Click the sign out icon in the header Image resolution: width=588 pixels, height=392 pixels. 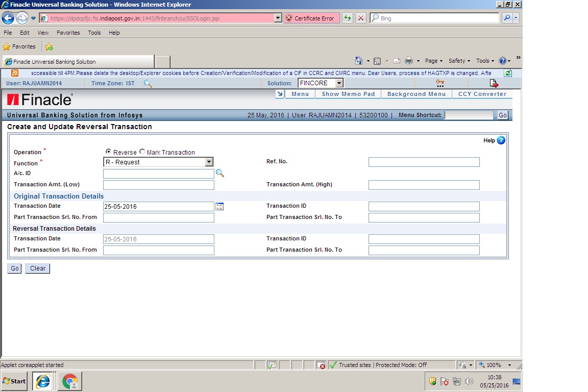[x=493, y=83]
